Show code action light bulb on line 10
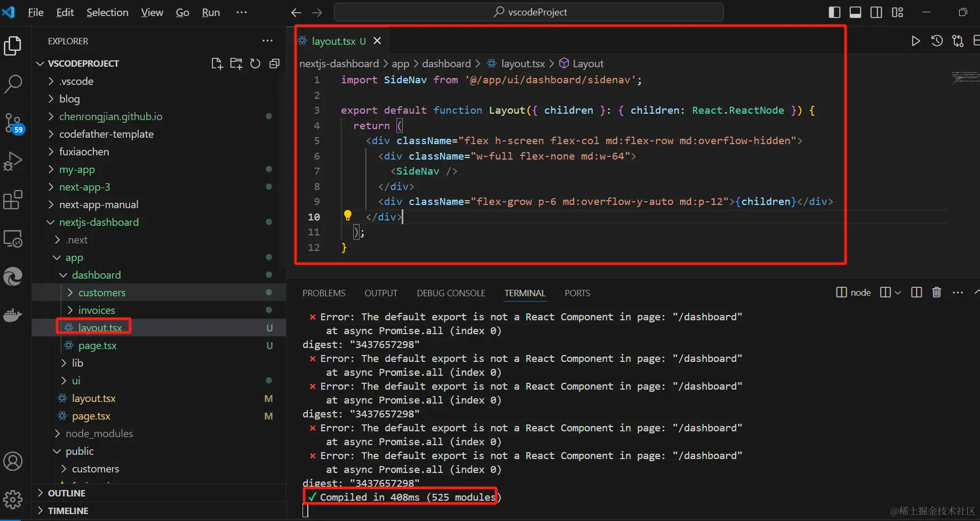Image resolution: width=980 pixels, height=521 pixels. [x=348, y=215]
